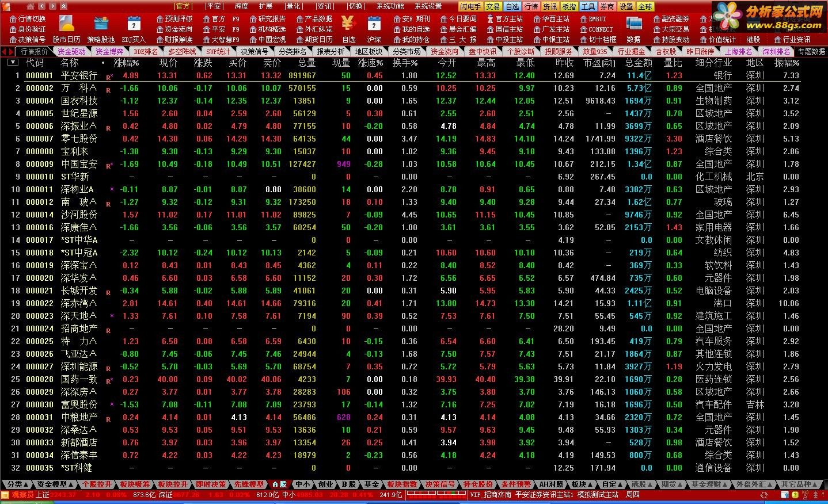Sort by 总量 column header
Image resolution: width=828 pixels, height=504 pixels.
tap(307, 63)
